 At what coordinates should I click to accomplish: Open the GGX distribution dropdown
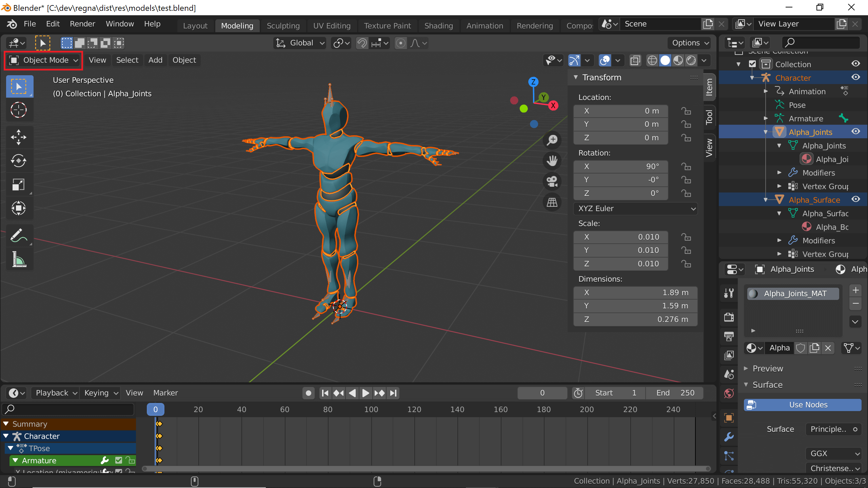pyautogui.click(x=833, y=453)
